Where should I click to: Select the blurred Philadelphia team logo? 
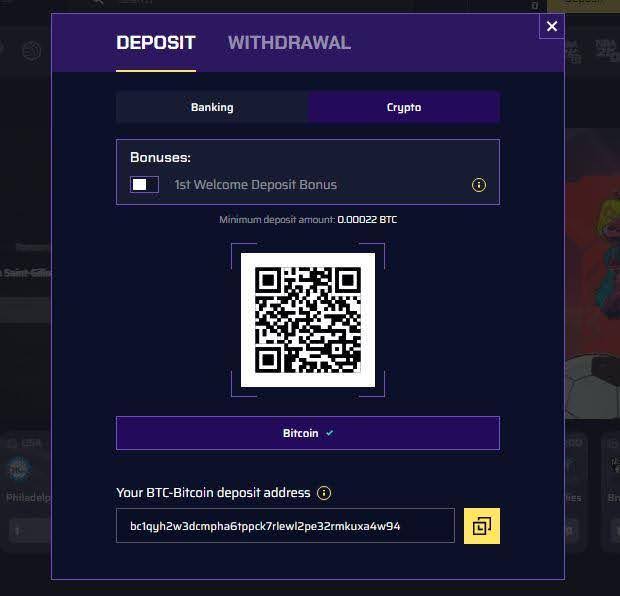(x=19, y=469)
